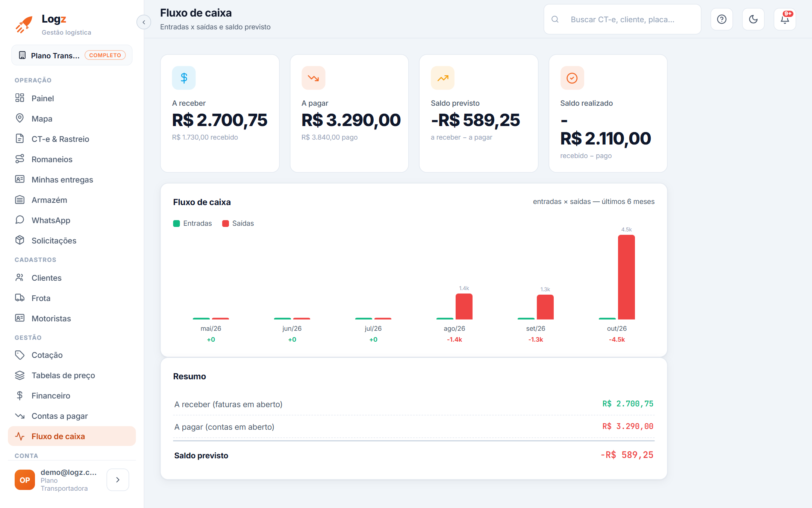Image resolution: width=812 pixels, height=508 pixels.
Task: Focus the Buscar CT-e search field
Action: tap(622, 19)
